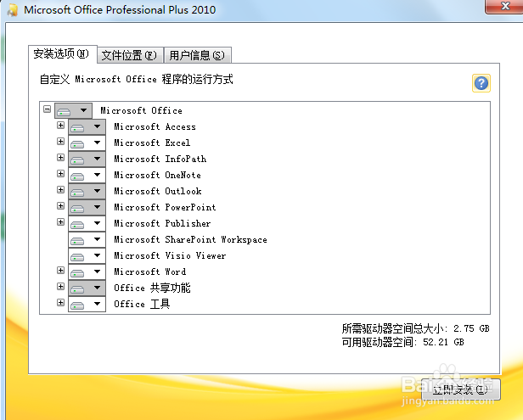Expand the Microsoft InfoPath tree node

click(x=60, y=157)
